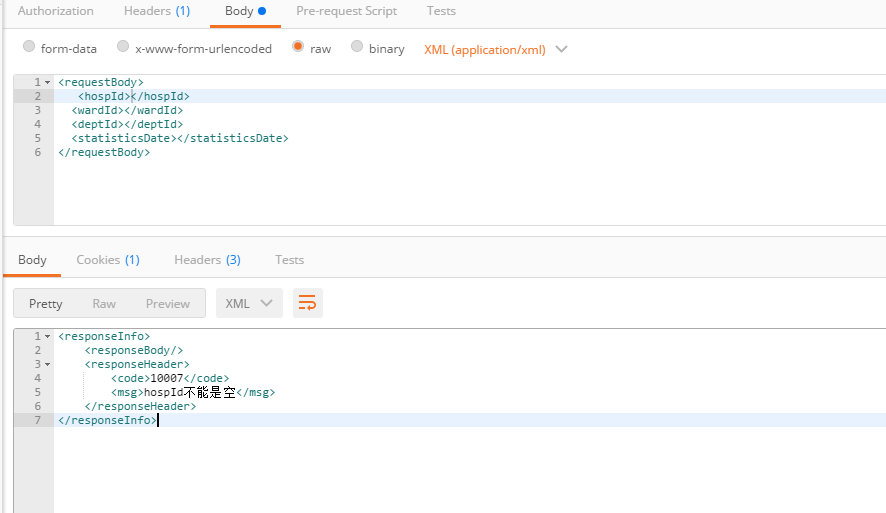Select the request Body tab
Viewport: 886px width, 513px height.
point(245,11)
